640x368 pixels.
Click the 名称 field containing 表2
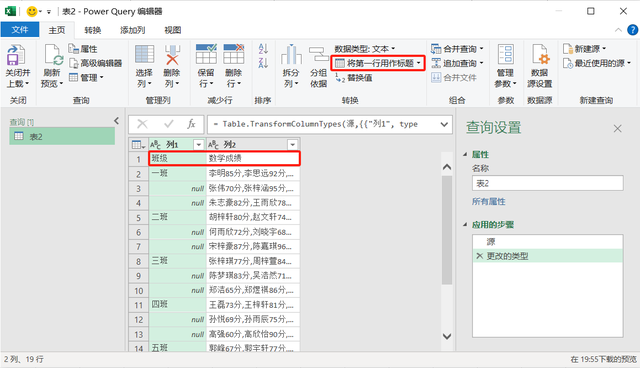[x=548, y=183]
